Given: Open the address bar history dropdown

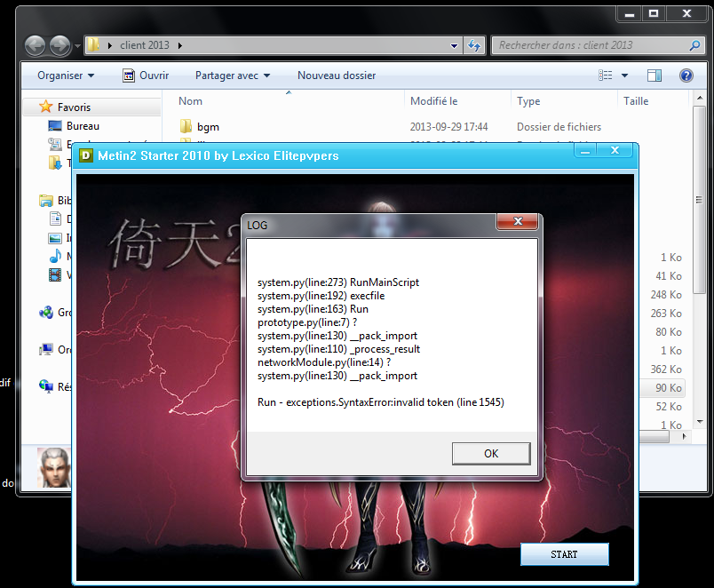Looking at the screenshot, I should 454,45.
